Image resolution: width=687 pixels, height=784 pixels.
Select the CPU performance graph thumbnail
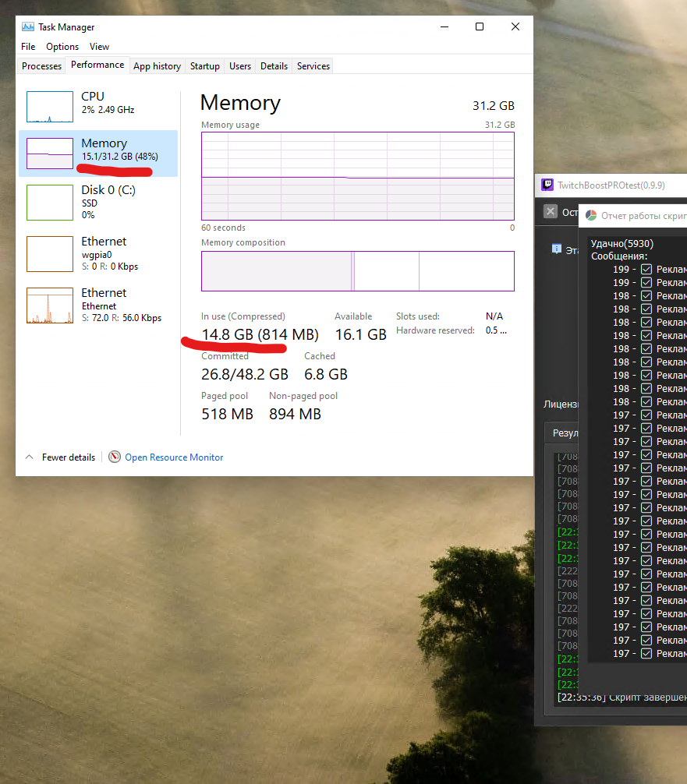tap(50, 107)
